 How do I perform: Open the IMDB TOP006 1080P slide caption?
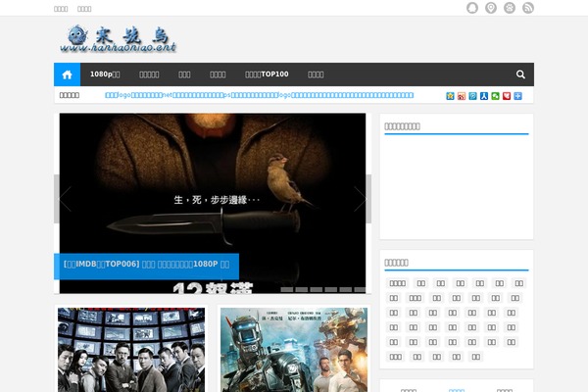point(146,266)
